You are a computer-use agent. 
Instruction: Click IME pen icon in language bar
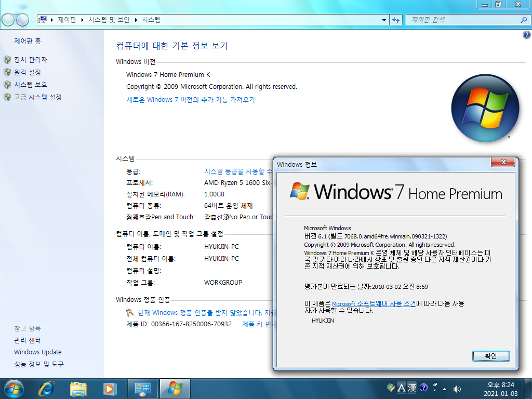[391, 388]
